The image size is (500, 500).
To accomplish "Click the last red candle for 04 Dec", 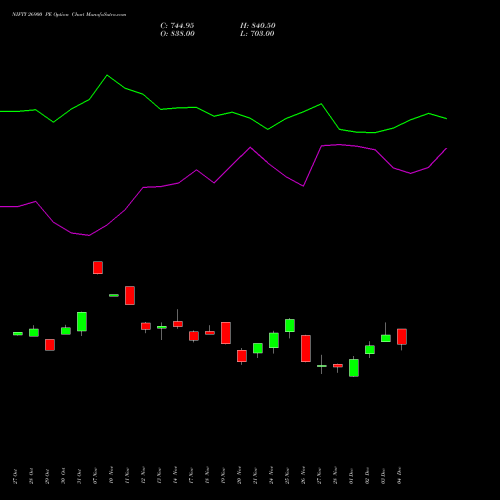I will pos(402,337).
